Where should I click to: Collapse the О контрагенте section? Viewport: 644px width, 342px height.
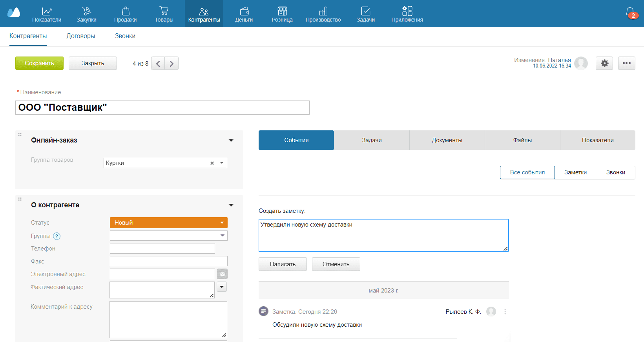coord(231,205)
